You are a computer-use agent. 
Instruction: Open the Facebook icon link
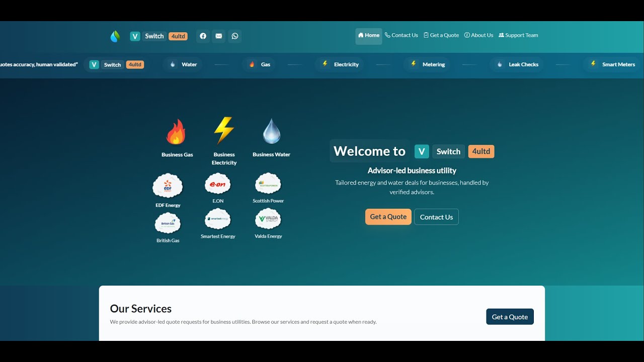click(x=203, y=36)
